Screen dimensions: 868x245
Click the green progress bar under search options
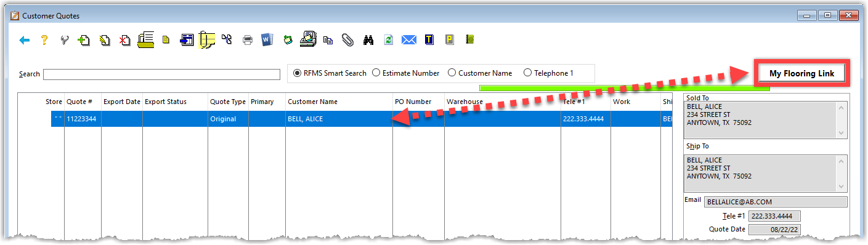coord(624,88)
